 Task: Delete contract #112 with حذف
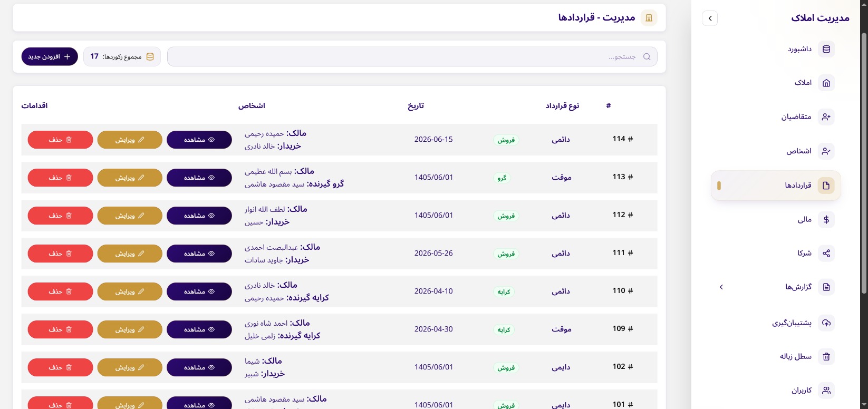click(60, 216)
